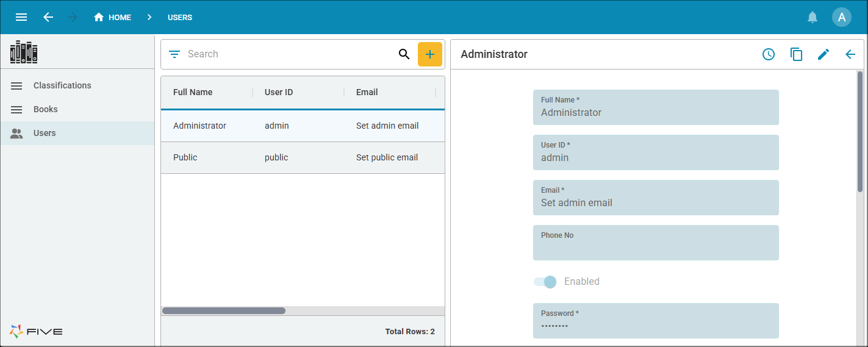
Task: Open notifications bell
Action: click(812, 17)
